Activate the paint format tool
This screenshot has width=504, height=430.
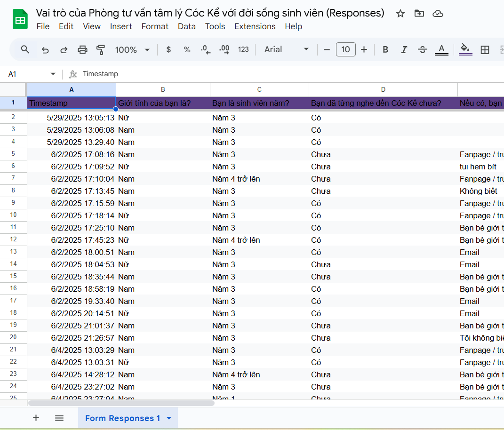[x=101, y=49]
